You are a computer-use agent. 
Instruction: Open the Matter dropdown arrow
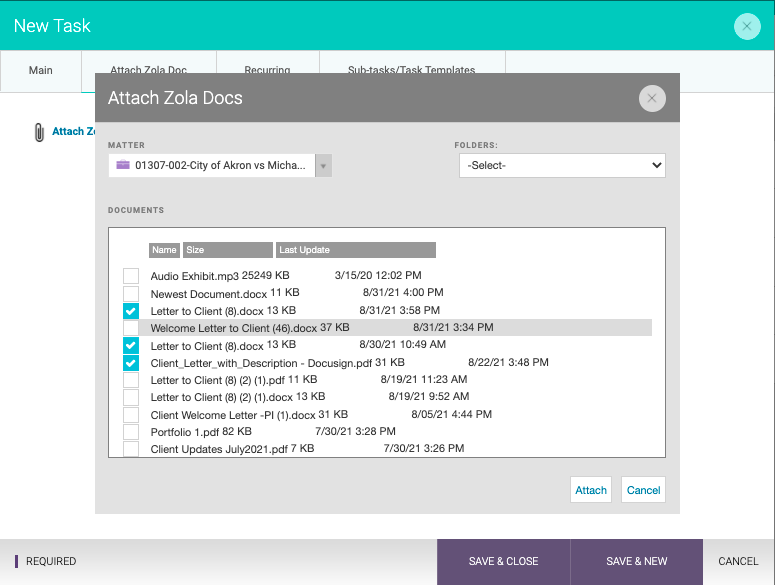pos(323,166)
